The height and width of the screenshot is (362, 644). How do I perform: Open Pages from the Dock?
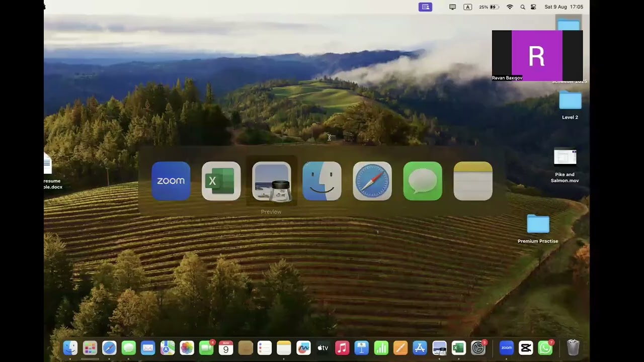coord(400,347)
